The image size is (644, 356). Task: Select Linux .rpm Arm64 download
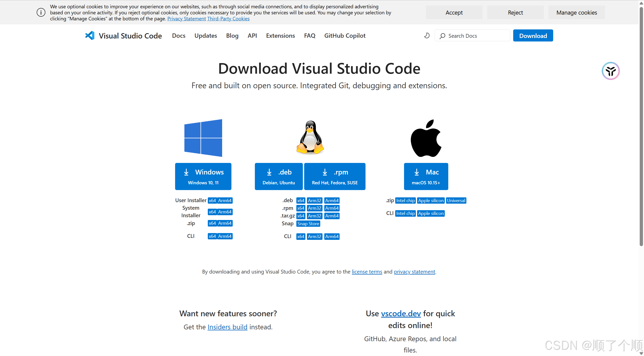(x=332, y=208)
